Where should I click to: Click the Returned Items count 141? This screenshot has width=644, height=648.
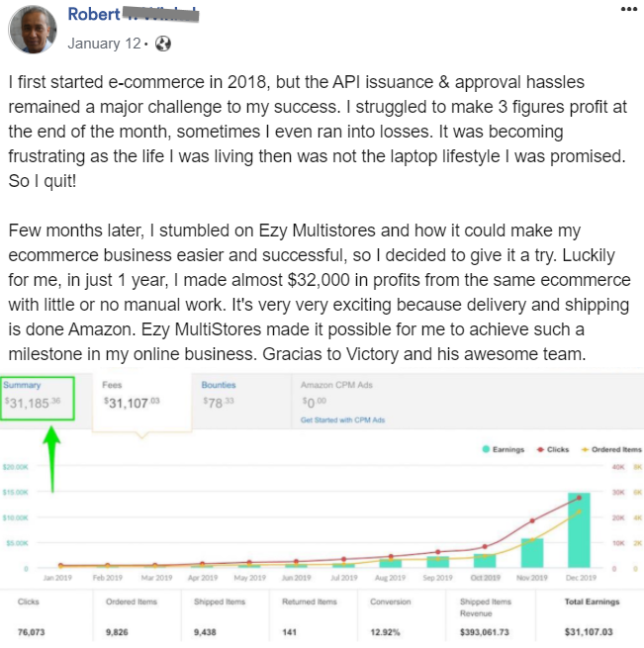coord(291,631)
